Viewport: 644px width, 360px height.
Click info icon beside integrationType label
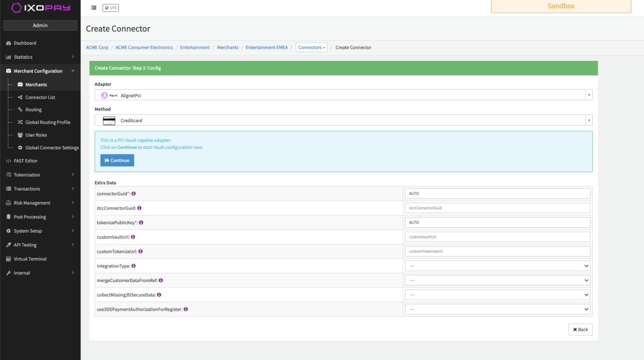[133, 265]
